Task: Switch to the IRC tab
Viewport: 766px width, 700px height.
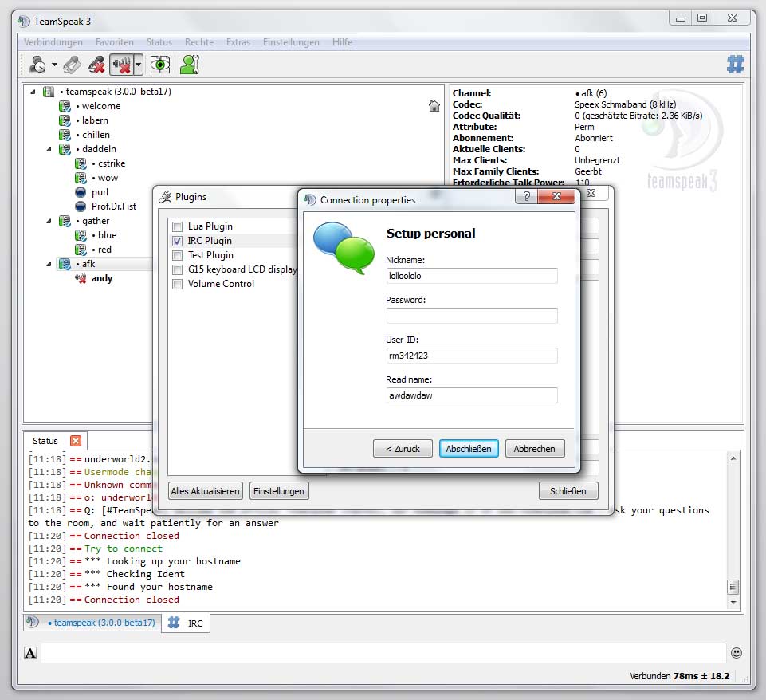Action: (x=187, y=623)
